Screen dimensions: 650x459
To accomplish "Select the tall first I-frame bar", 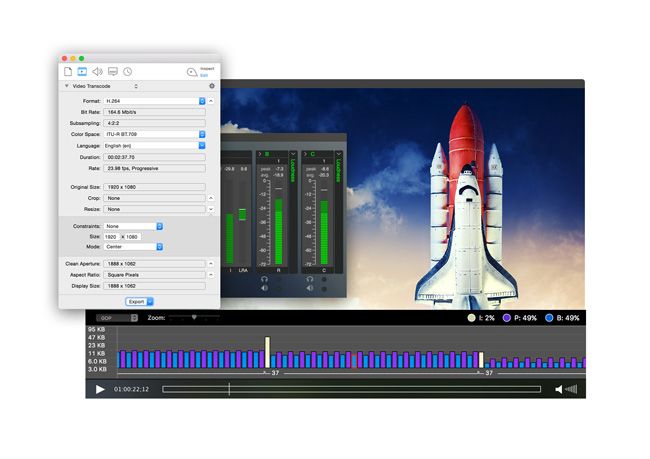I will pos(267,352).
